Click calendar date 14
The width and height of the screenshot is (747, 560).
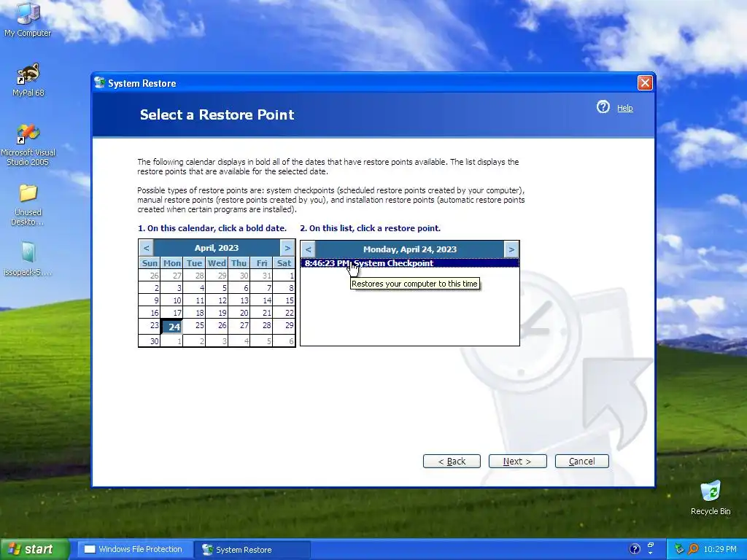262,300
